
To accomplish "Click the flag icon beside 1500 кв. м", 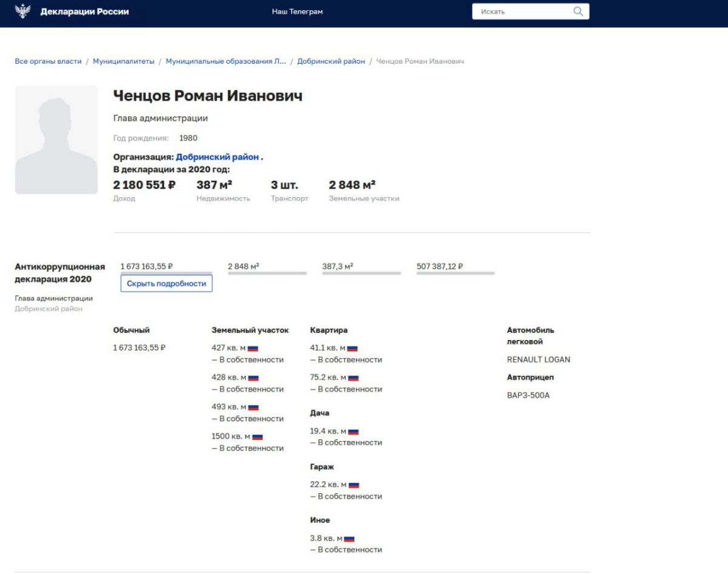I will [257, 437].
